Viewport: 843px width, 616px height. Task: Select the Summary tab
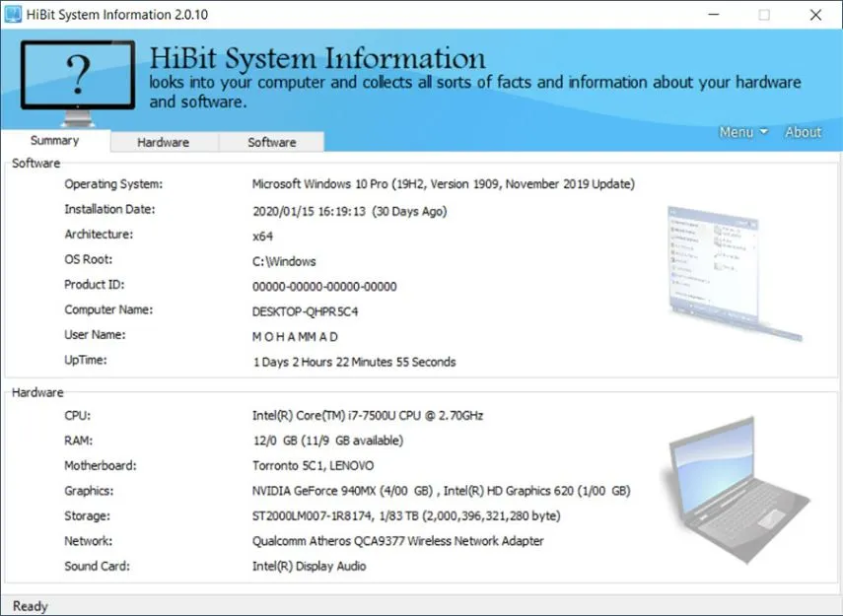pyautogui.click(x=54, y=140)
